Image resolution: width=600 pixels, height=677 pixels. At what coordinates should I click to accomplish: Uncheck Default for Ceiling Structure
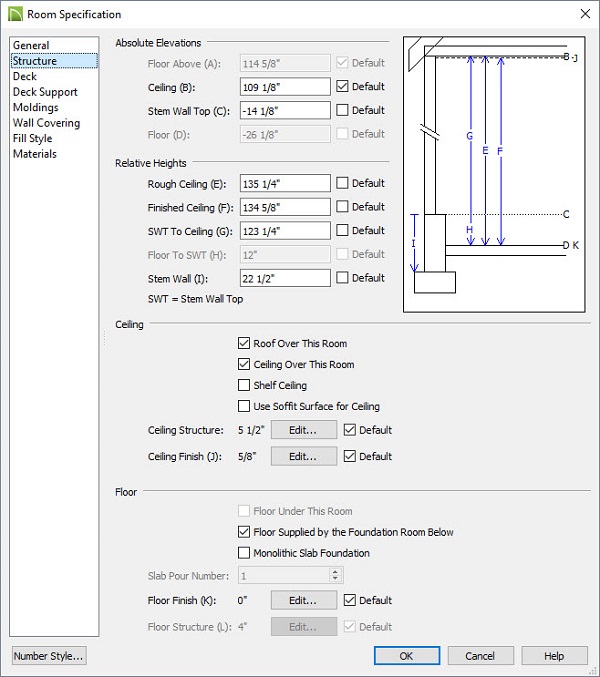click(350, 430)
